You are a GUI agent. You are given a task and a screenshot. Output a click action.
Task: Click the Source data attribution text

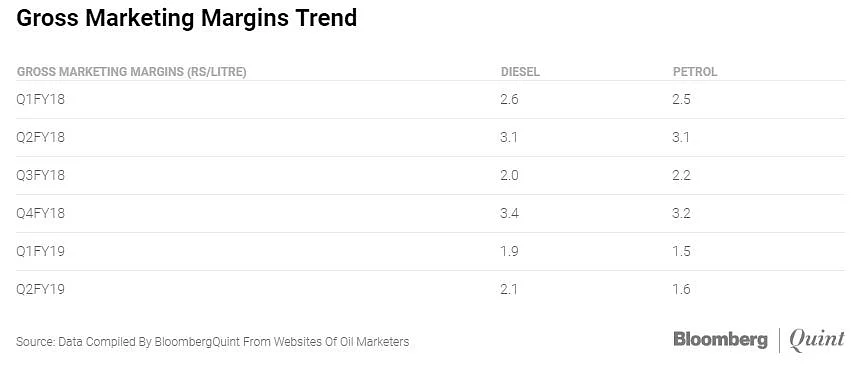(212, 342)
